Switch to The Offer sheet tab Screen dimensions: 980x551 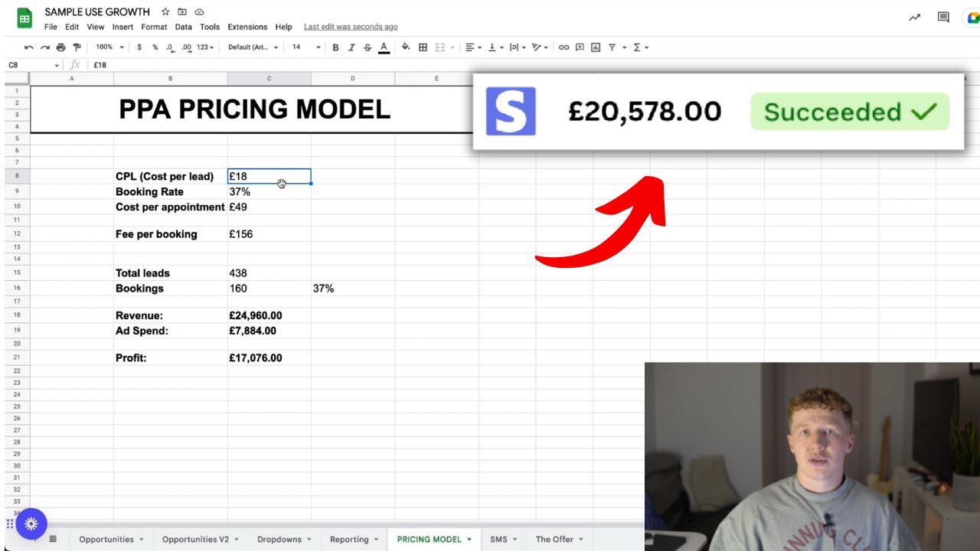[x=559, y=540]
